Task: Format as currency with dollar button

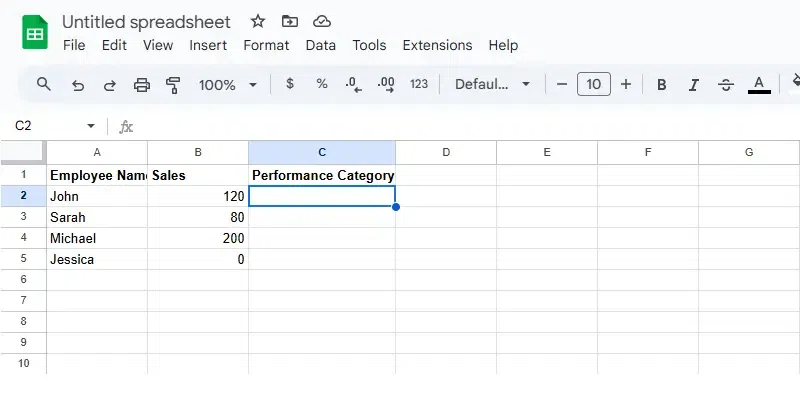Action: (x=290, y=85)
